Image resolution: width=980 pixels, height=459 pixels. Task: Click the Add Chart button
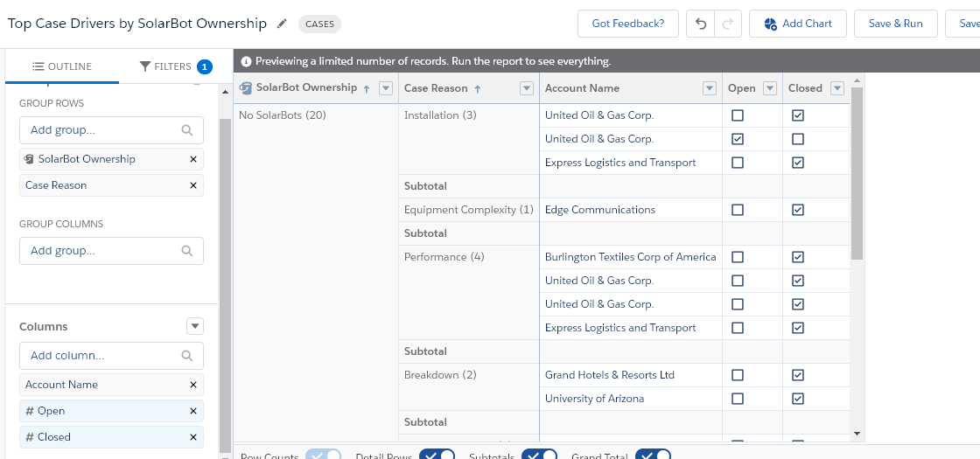(797, 24)
